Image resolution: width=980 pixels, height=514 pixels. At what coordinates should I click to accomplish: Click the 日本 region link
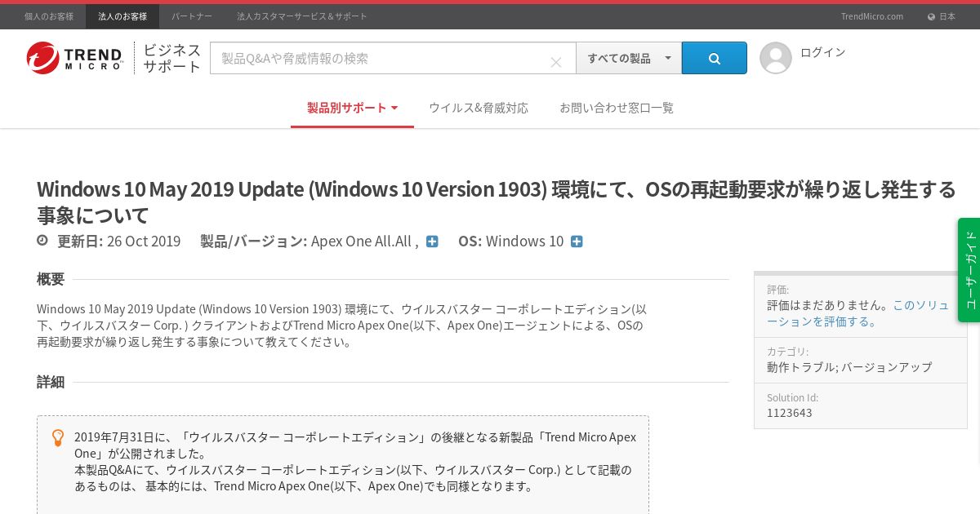tap(947, 16)
